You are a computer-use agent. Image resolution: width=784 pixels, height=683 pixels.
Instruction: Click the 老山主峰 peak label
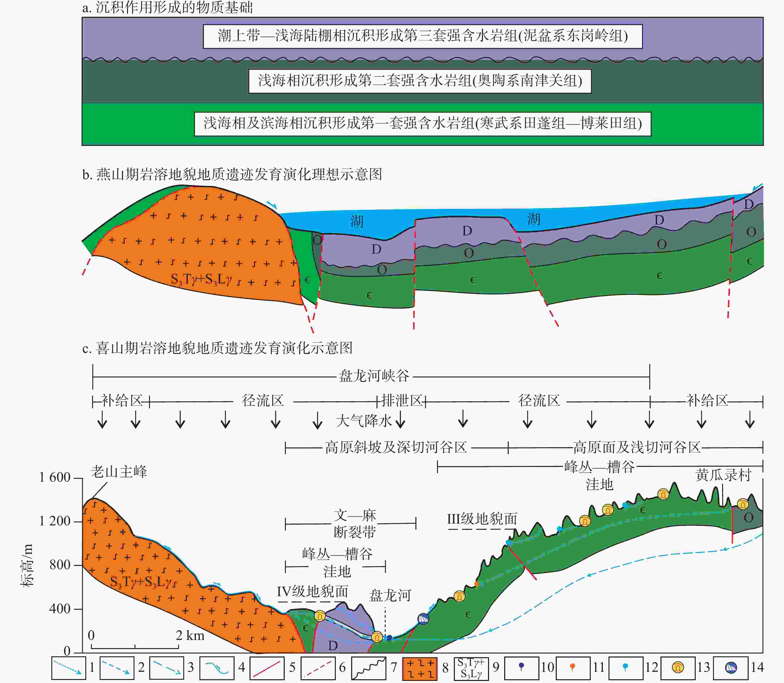pyautogui.click(x=119, y=472)
